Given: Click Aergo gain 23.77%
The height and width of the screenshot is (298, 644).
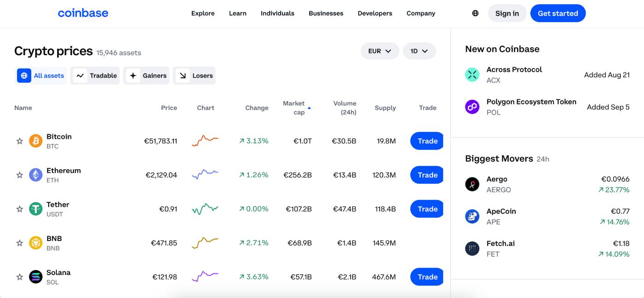Looking at the screenshot, I should tap(614, 189).
